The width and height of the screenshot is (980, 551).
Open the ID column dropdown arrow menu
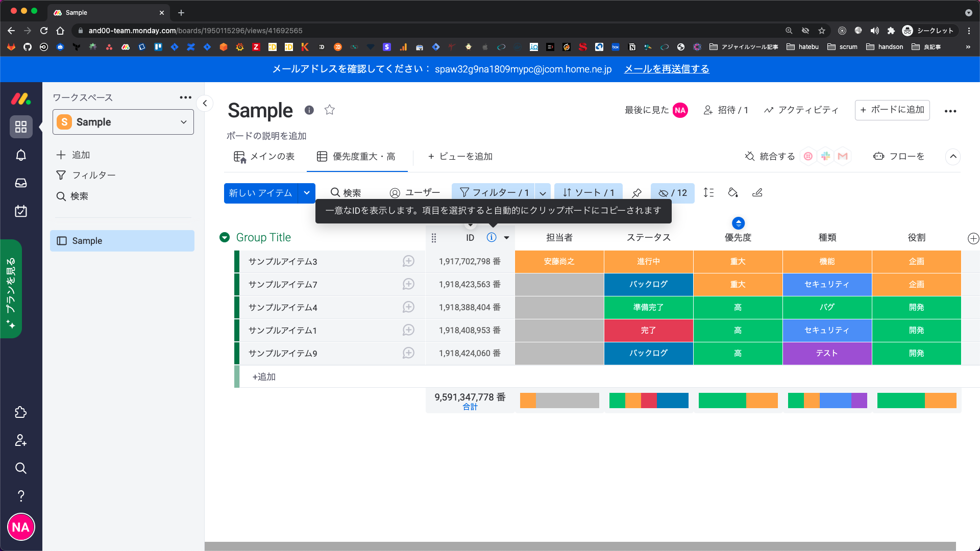(506, 238)
